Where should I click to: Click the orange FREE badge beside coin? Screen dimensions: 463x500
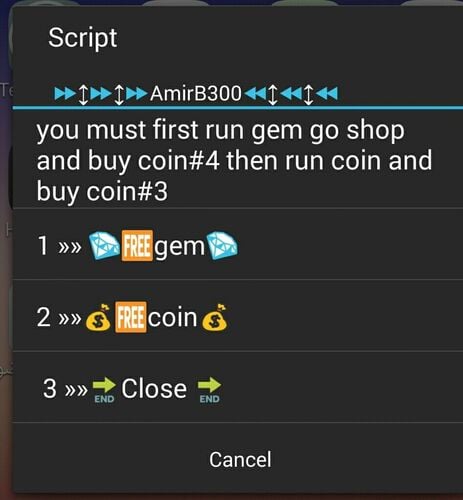(x=130, y=317)
